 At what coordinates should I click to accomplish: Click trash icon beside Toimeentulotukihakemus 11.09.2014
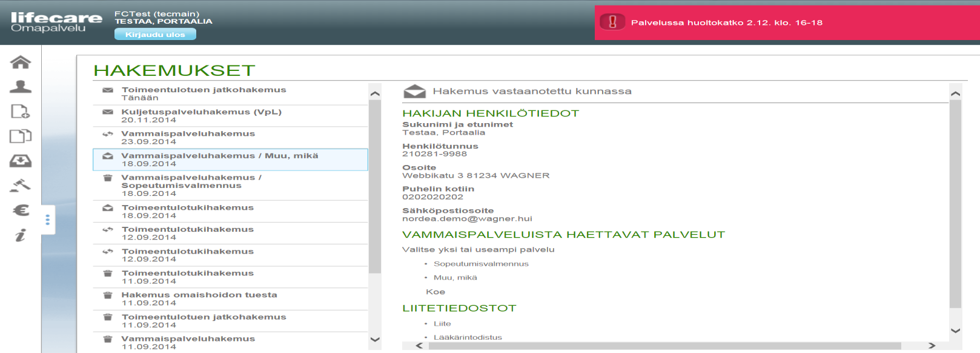[x=108, y=274]
